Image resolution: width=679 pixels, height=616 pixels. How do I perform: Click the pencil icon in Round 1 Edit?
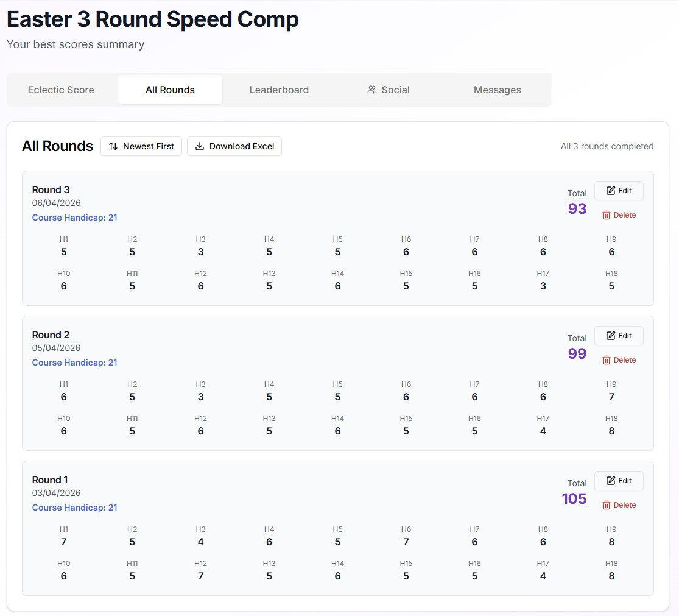[x=611, y=481]
